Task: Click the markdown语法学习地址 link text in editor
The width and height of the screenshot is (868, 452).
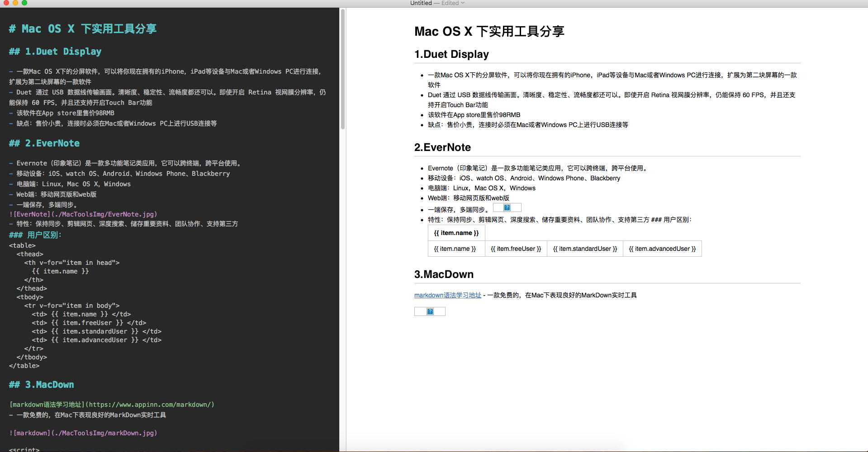Action: tap(45, 404)
